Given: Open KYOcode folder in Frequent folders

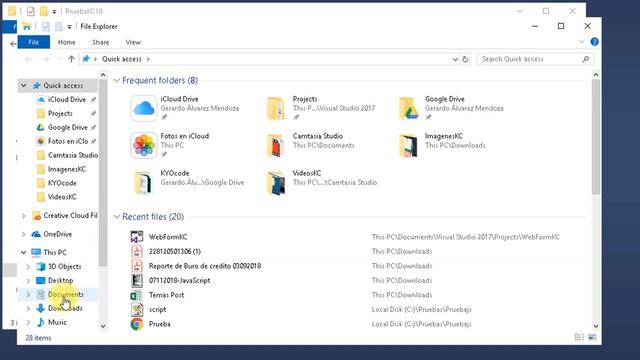Looking at the screenshot, I should [x=143, y=182].
